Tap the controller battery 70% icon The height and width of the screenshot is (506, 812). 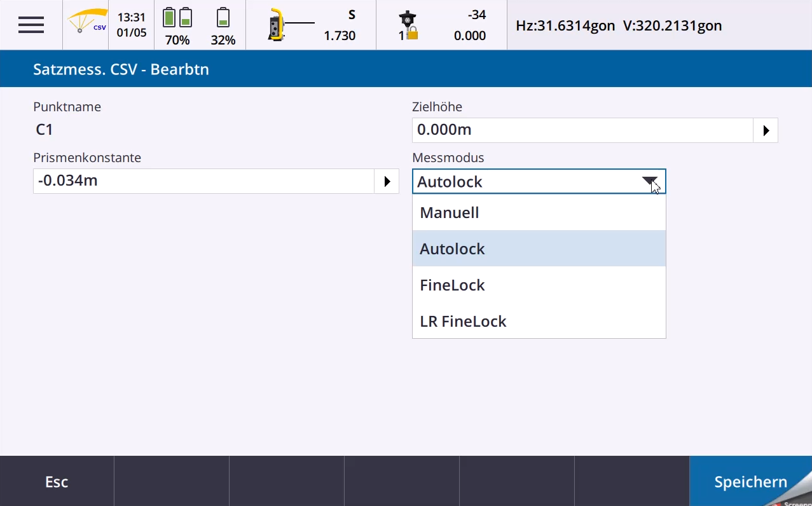click(x=177, y=25)
